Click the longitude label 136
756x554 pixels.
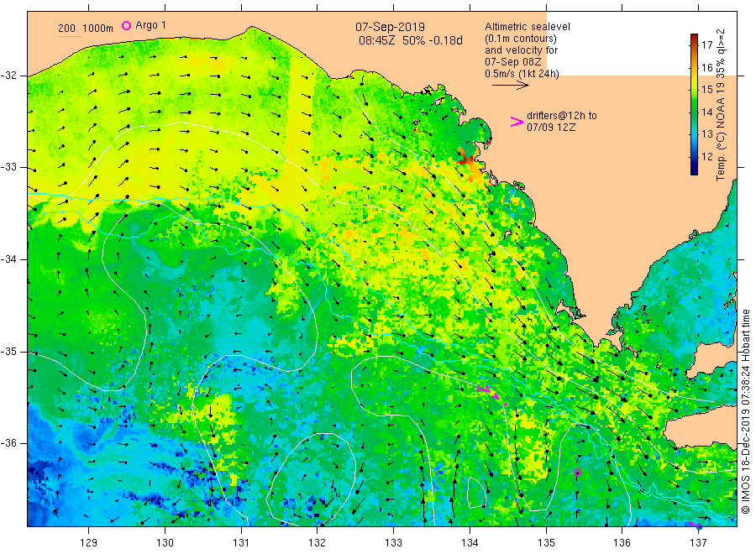[622, 543]
